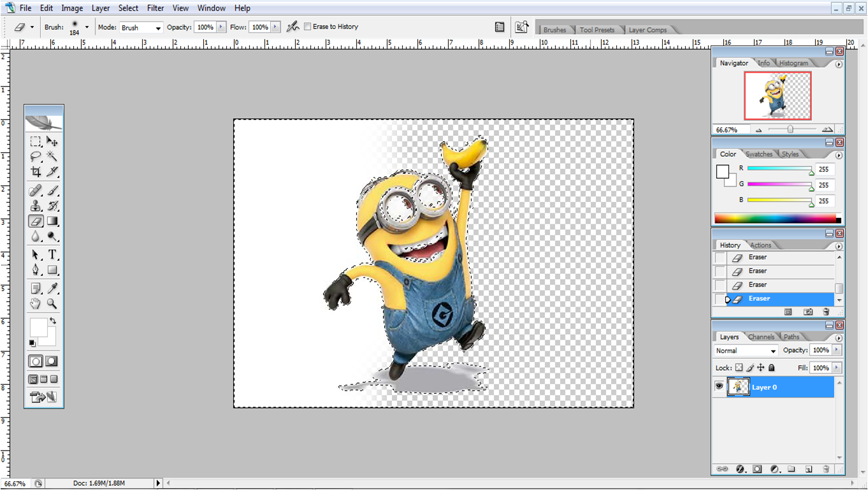Open the eraser Mode dropdown
Image resolution: width=868 pixels, height=490 pixels.
pyautogui.click(x=141, y=27)
